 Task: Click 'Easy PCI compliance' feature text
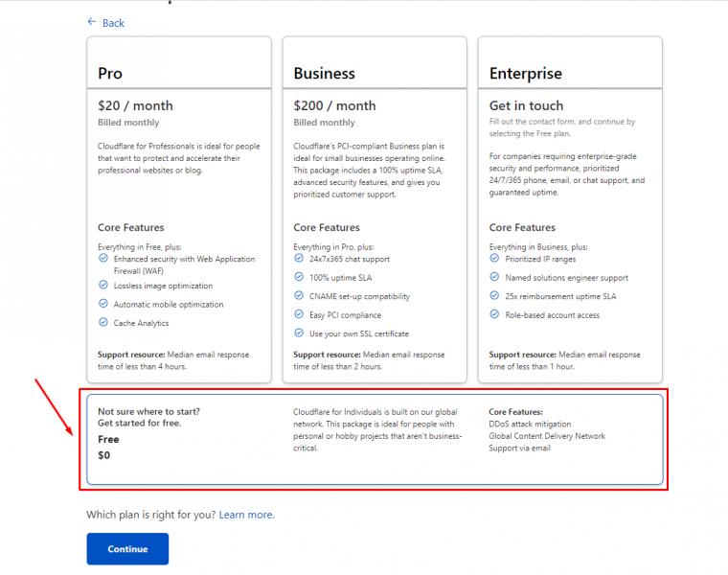(x=345, y=315)
